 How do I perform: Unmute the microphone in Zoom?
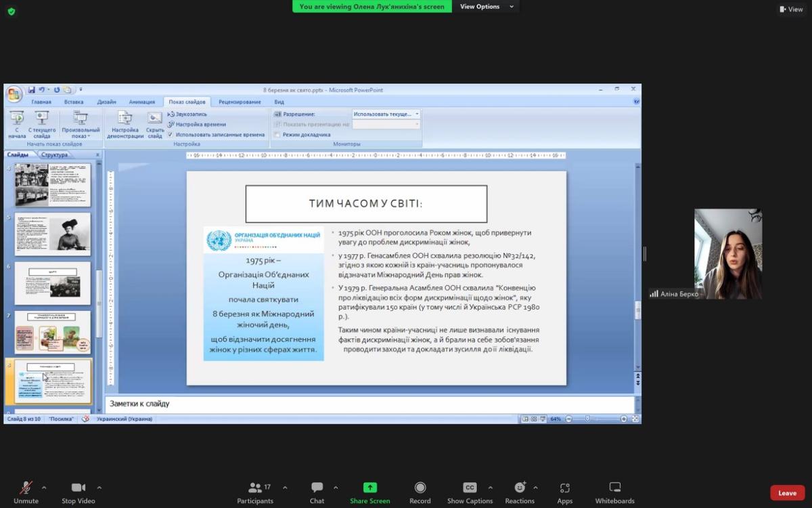(x=26, y=488)
